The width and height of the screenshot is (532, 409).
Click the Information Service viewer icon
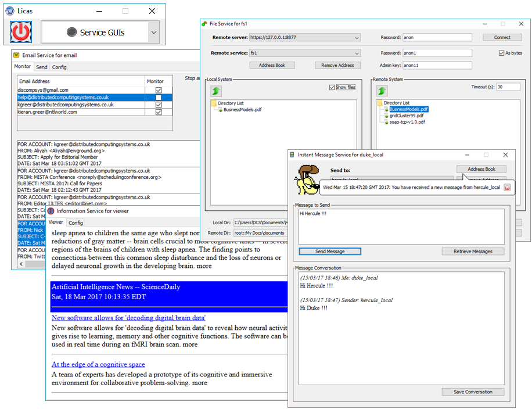coord(50,210)
